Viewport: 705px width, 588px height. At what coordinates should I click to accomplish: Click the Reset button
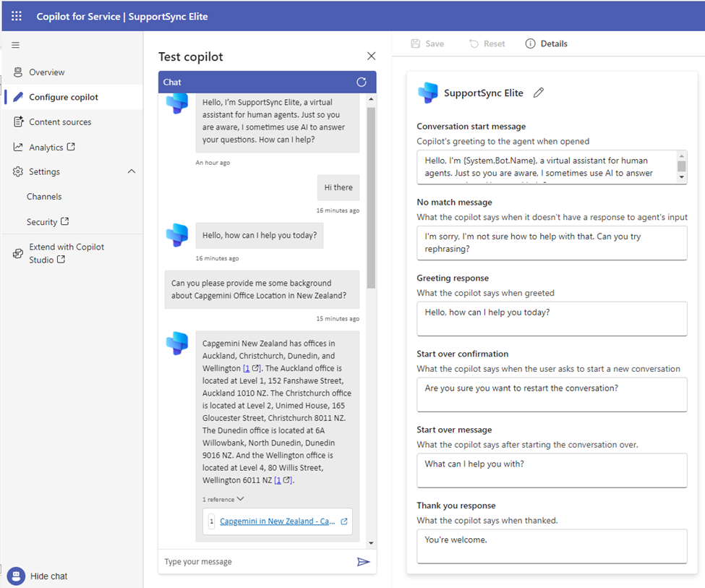(487, 43)
